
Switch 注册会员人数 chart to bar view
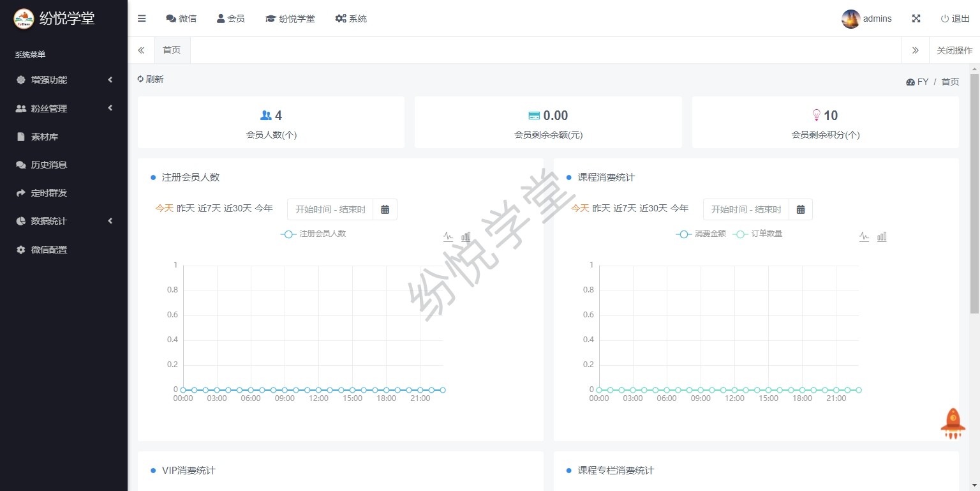(466, 237)
